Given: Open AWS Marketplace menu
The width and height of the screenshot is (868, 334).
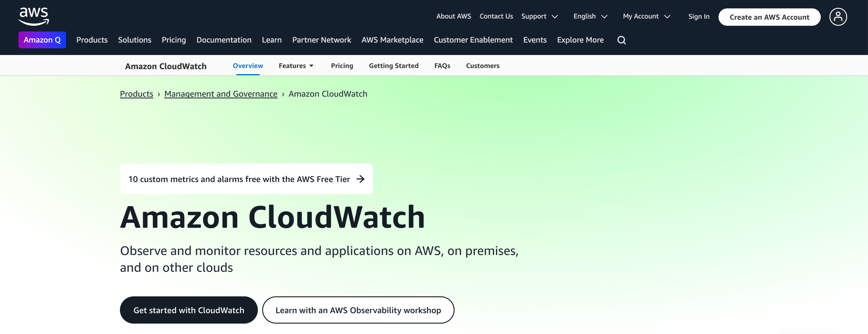Looking at the screenshot, I should click(x=392, y=40).
